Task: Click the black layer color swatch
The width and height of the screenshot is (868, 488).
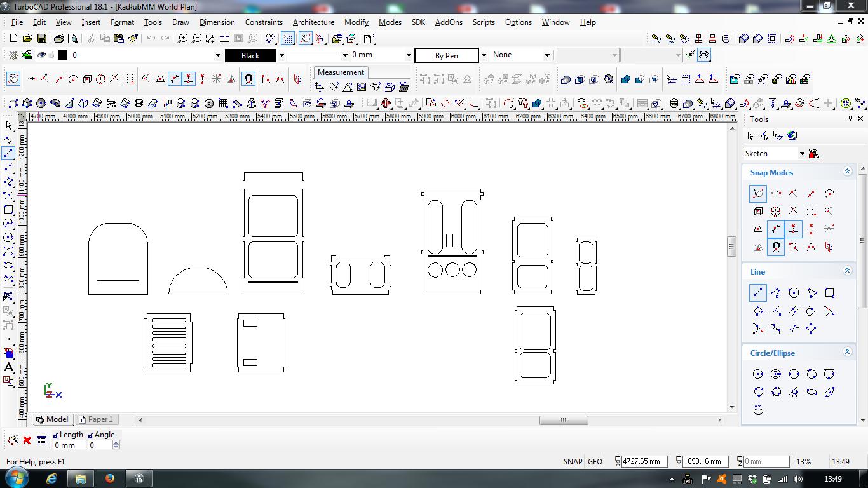Action: point(62,55)
